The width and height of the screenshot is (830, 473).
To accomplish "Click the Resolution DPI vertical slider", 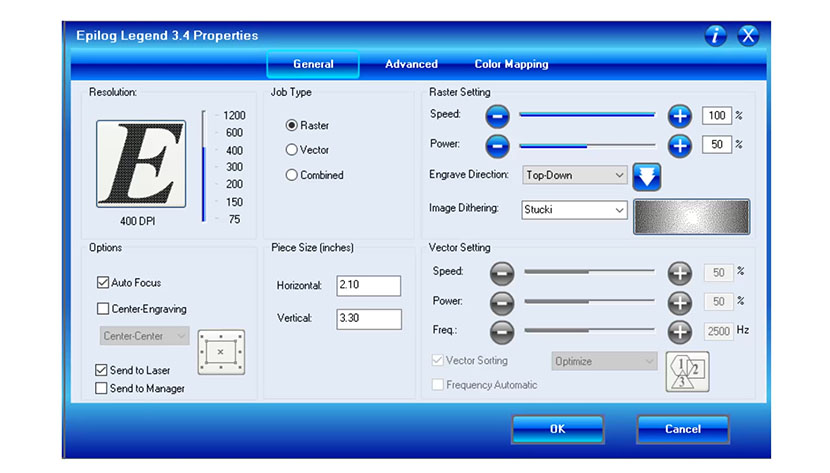I will point(204,166).
